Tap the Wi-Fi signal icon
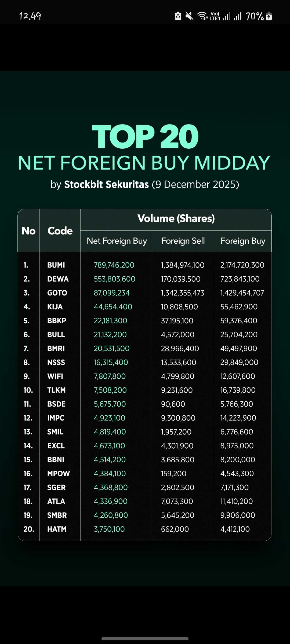Viewport: 290px width, 644px height. (x=203, y=16)
